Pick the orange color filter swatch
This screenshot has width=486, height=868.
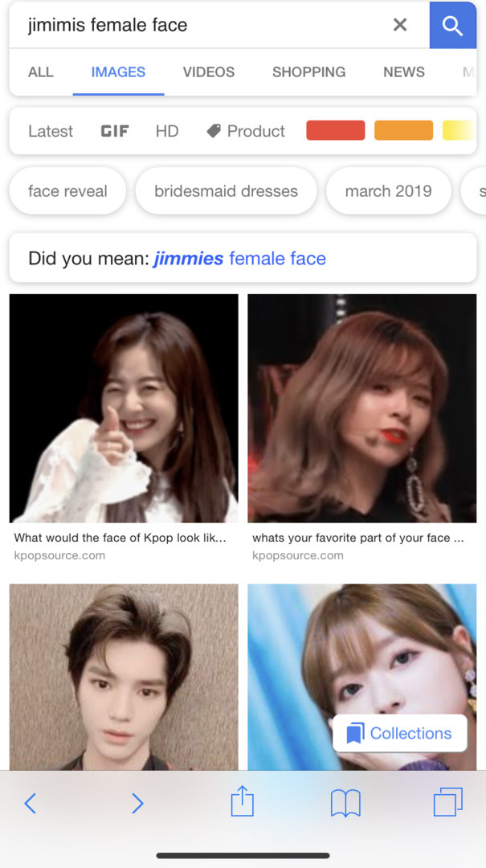tap(403, 131)
